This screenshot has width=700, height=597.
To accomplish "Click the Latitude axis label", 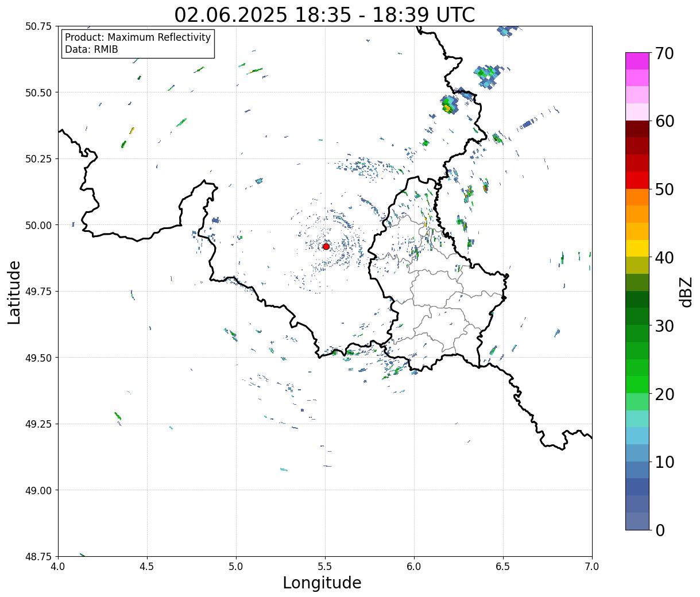I will 14,292.
